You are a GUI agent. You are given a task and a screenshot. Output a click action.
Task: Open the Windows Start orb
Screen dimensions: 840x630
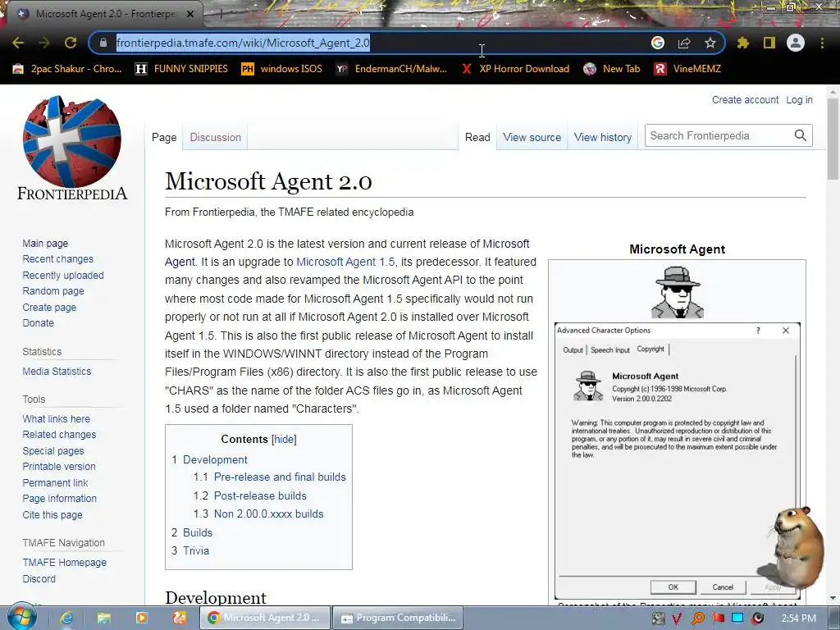tap(21, 618)
